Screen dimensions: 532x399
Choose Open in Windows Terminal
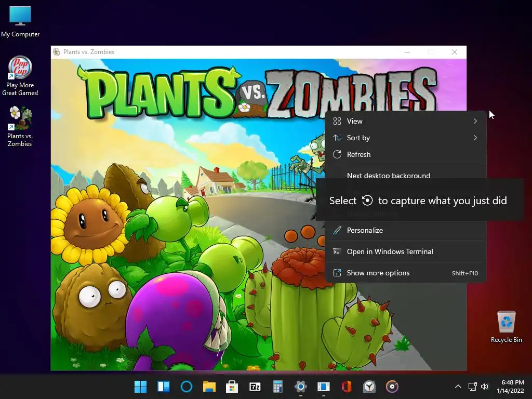tap(405, 251)
